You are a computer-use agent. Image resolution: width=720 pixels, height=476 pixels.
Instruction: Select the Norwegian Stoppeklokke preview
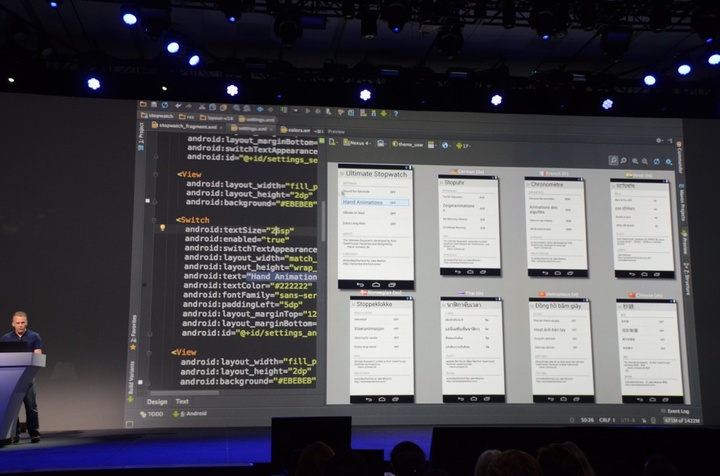pos(382,350)
